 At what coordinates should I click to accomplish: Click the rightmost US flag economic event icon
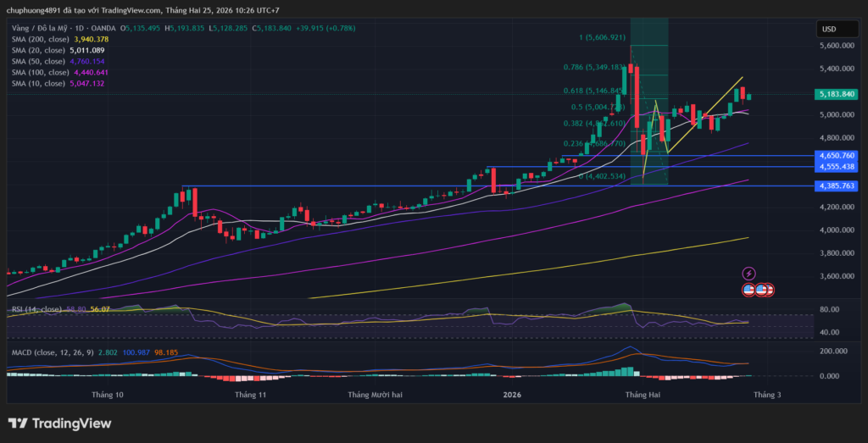tap(768, 289)
